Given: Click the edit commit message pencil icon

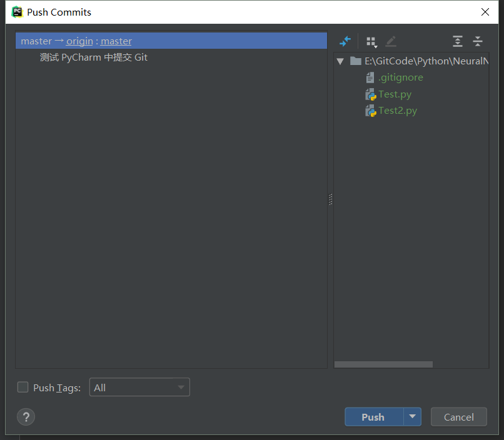Looking at the screenshot, I should click(390, 41).
